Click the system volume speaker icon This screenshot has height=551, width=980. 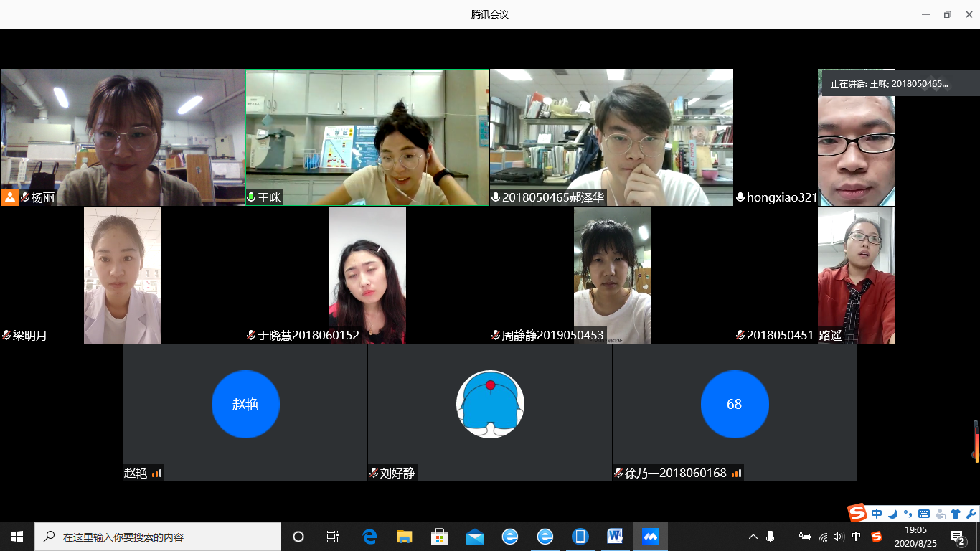(839, 537)
